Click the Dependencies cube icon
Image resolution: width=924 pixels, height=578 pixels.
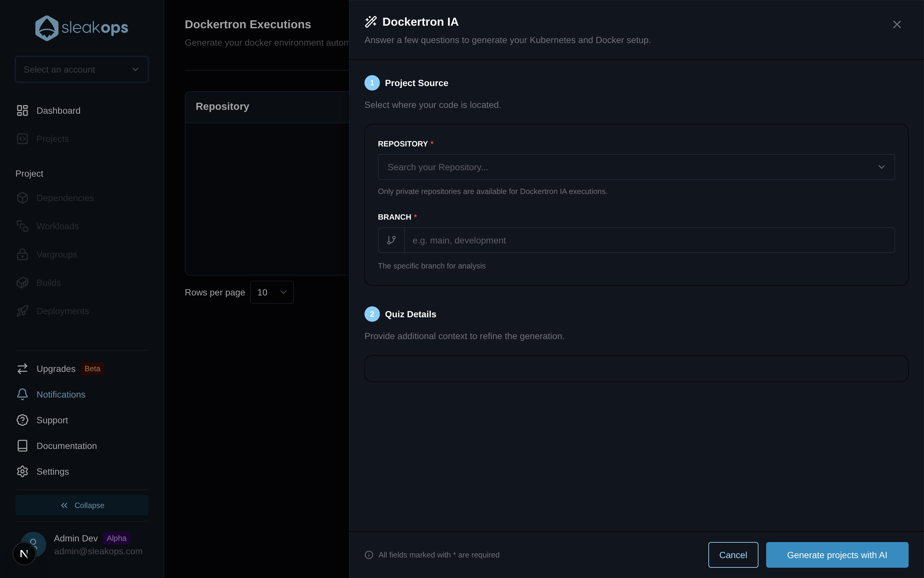(22, 198)
